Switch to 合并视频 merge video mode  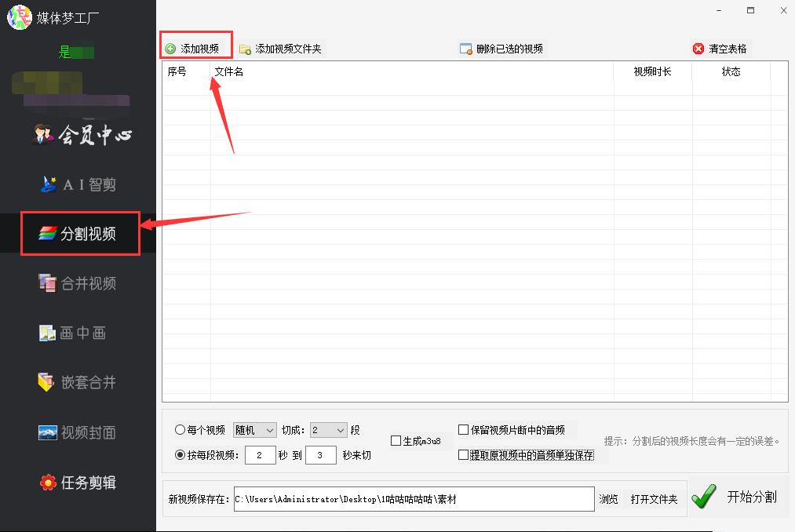(86, 283)
